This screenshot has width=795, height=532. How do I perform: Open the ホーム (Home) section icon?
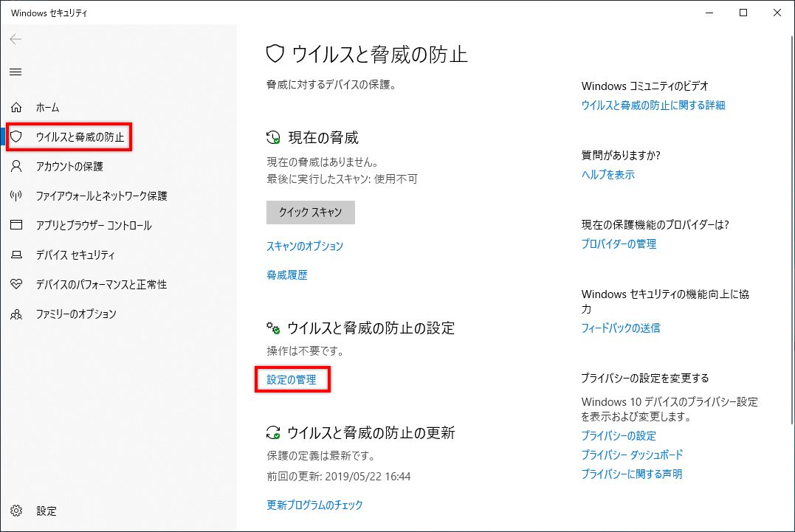point(17,107)
